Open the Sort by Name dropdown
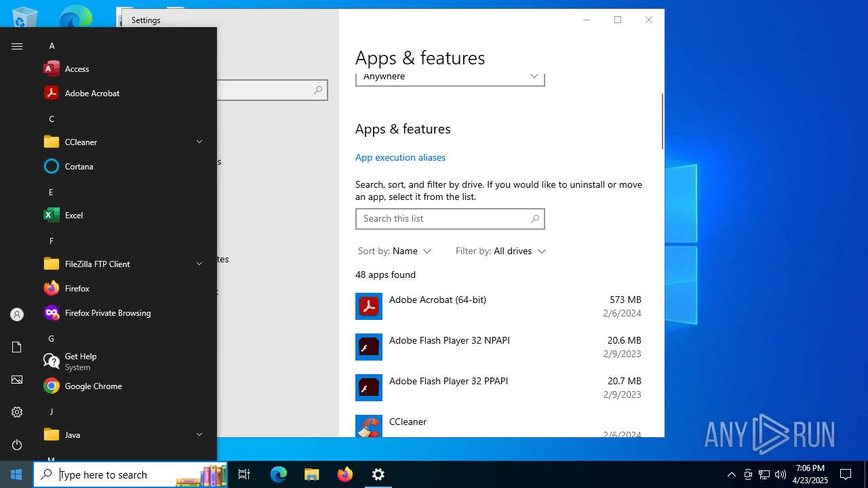 pos(395,251)
